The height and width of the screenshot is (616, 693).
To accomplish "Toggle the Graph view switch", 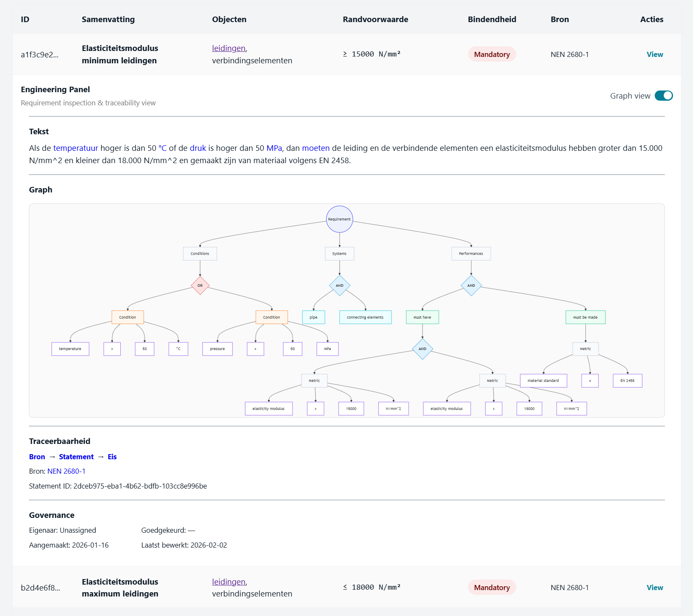I will coord(664,96).
